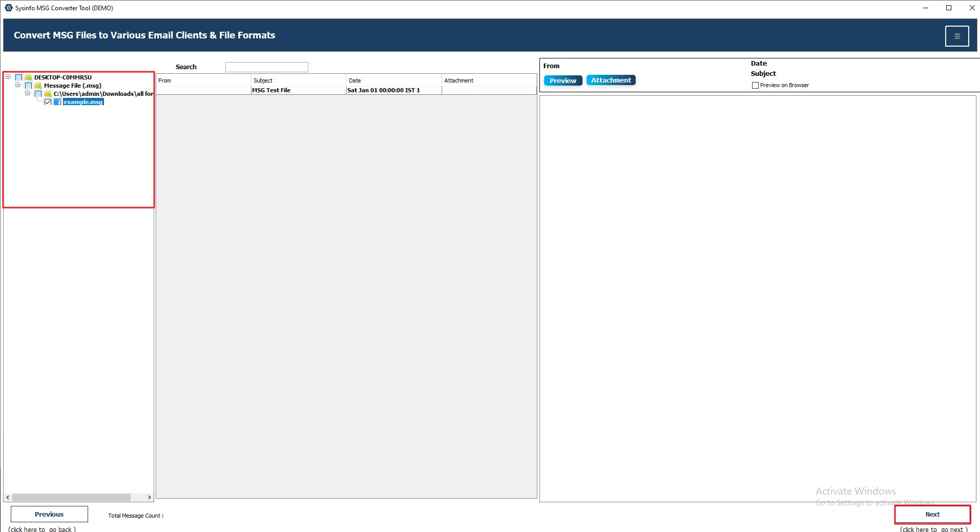Switch to the Preview tab
The width and height of the screenshot is (980, 532).
[562, 80]
